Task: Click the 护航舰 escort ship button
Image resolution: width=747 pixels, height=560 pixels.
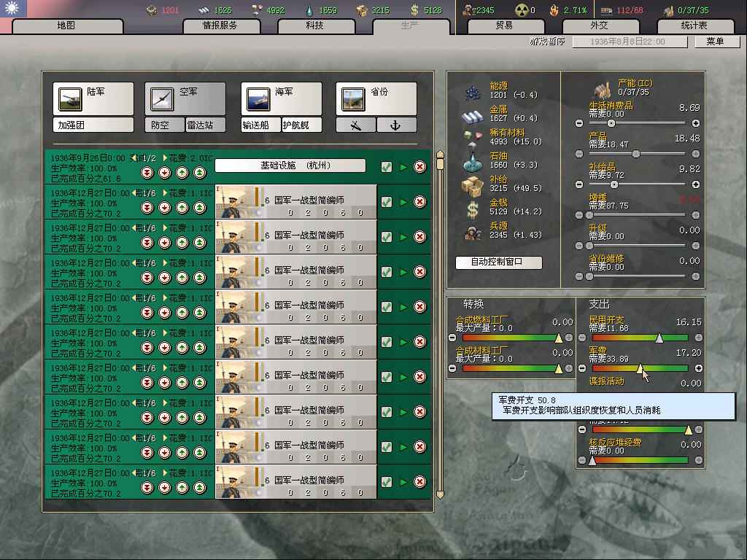Action: [x=301, y=125]
